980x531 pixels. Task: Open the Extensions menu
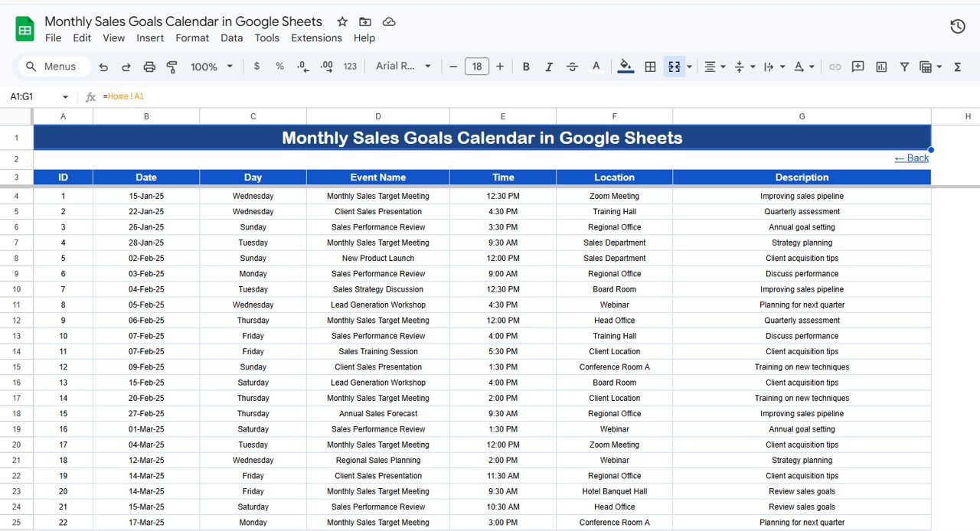point(316,37)
